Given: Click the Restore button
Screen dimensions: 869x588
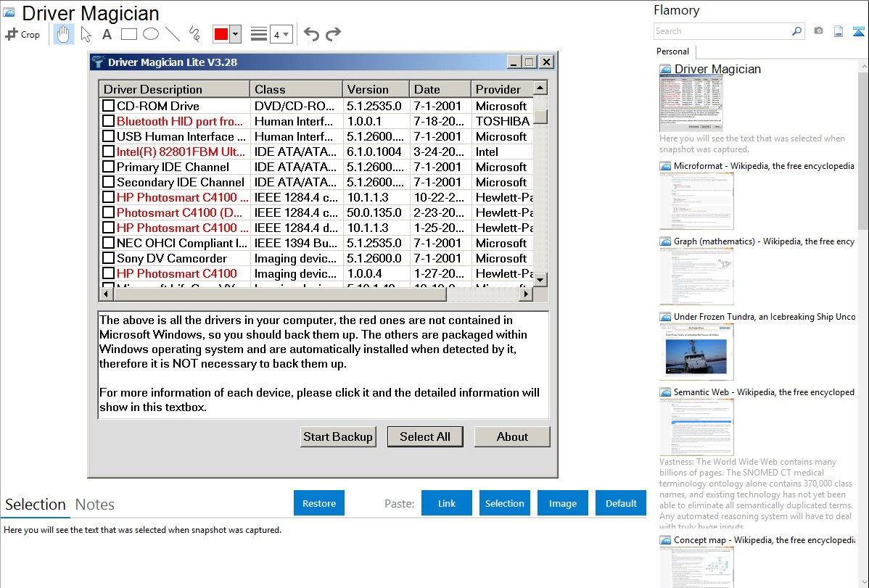Looking at the screenshot, I should coord(319,503).
